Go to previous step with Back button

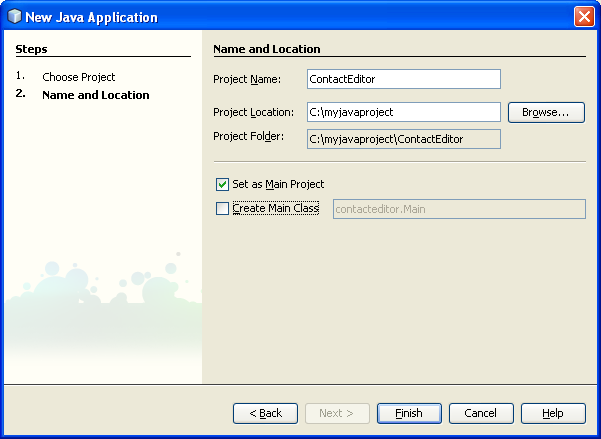tap(265, 413)
